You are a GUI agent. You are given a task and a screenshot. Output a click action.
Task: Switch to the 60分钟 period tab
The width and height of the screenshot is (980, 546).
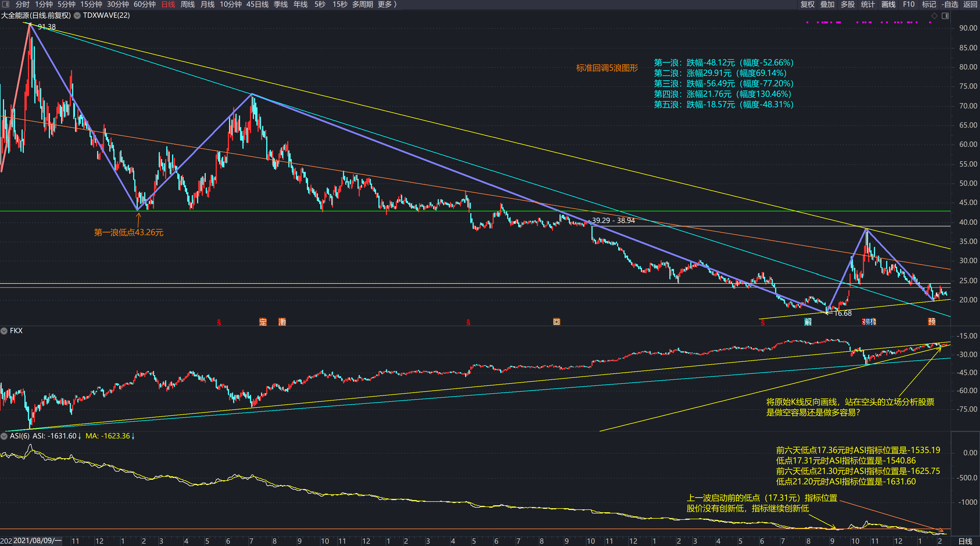pos(144,4)
